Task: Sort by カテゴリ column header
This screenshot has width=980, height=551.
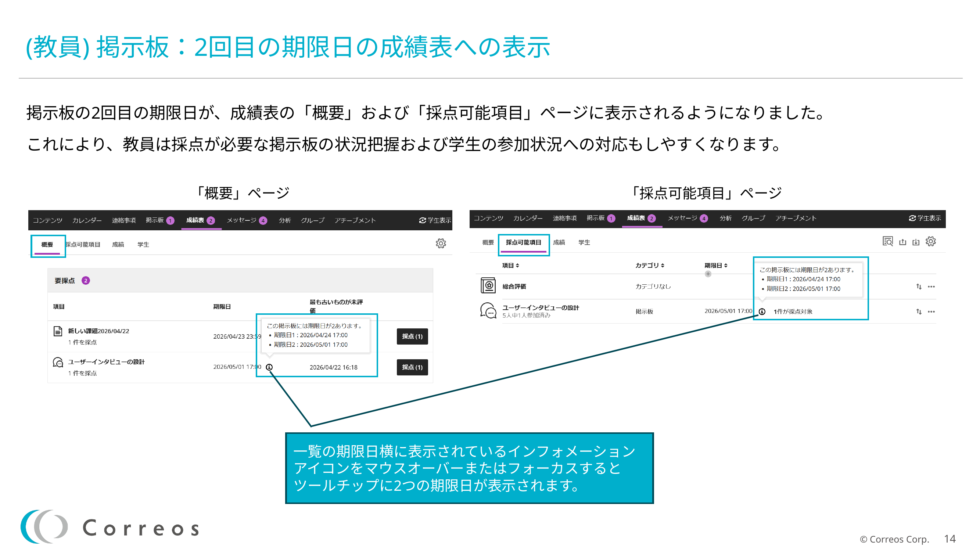Action: pyautogui.click(x=650, y=265)
